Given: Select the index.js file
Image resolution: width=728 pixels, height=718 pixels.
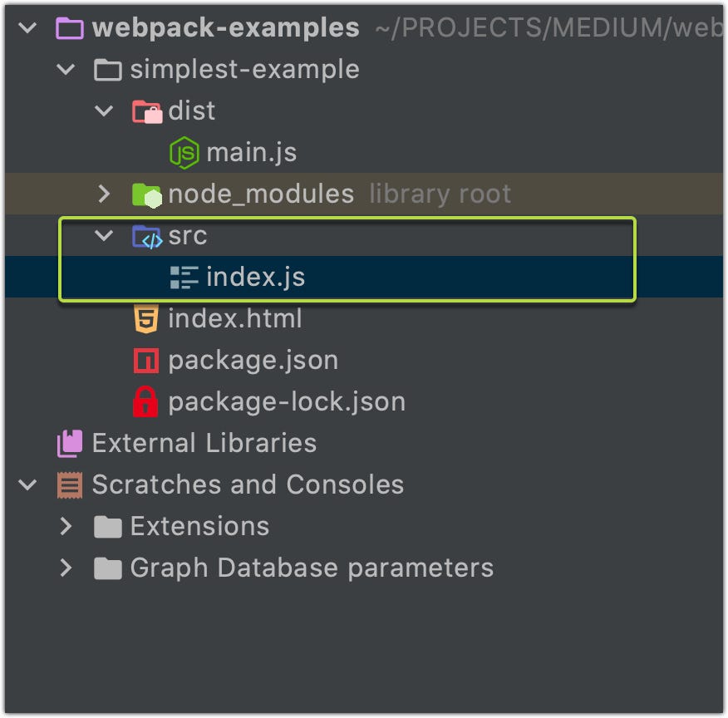Looking at the screenshot, I should click(253, 277).
